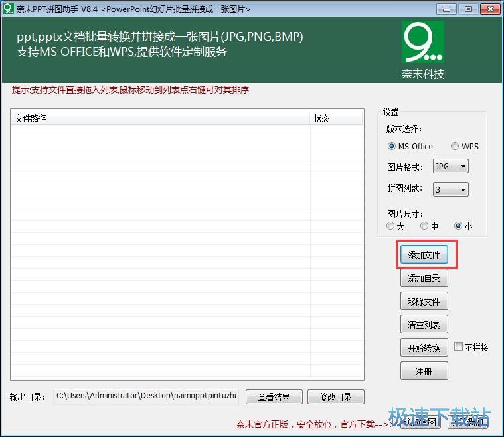Click the 版本选择 label
This screenshot has width=504, height=437.
[404, 129]
